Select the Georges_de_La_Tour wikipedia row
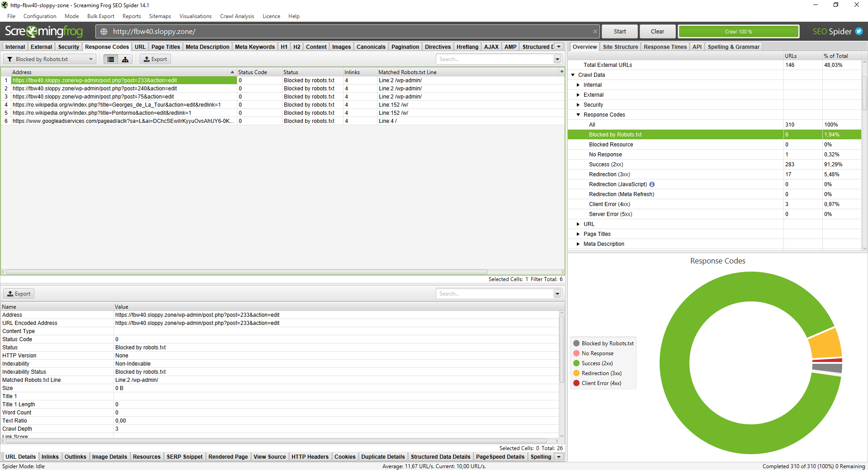 point(283,105)
